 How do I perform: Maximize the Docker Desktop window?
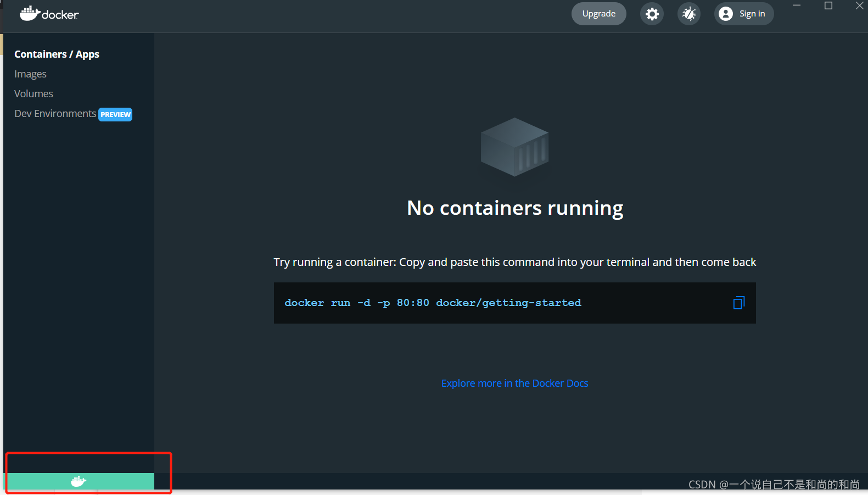pyautogui.click(x=828, y=5)
